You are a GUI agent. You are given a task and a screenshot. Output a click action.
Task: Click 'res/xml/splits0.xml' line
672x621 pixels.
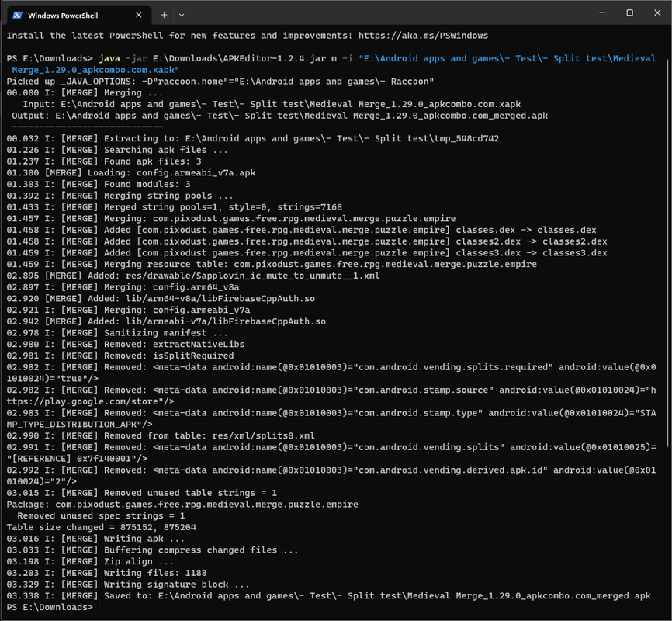tap(161, 435)
